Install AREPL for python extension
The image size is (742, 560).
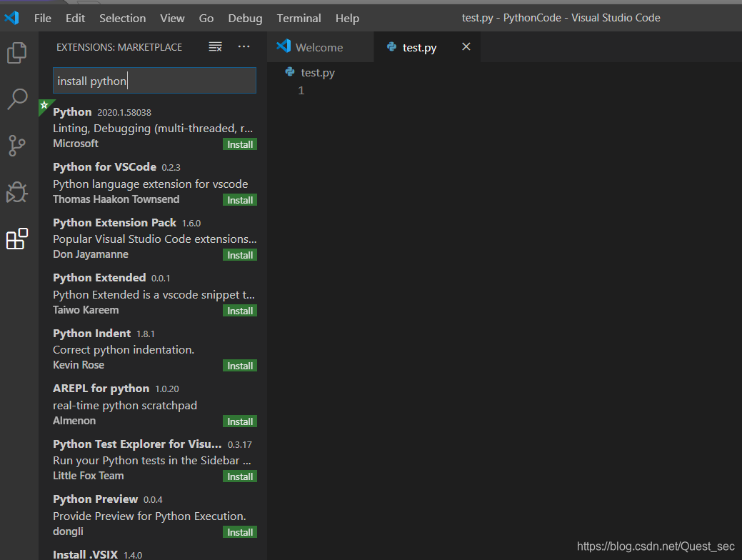(x=240, y=421)
